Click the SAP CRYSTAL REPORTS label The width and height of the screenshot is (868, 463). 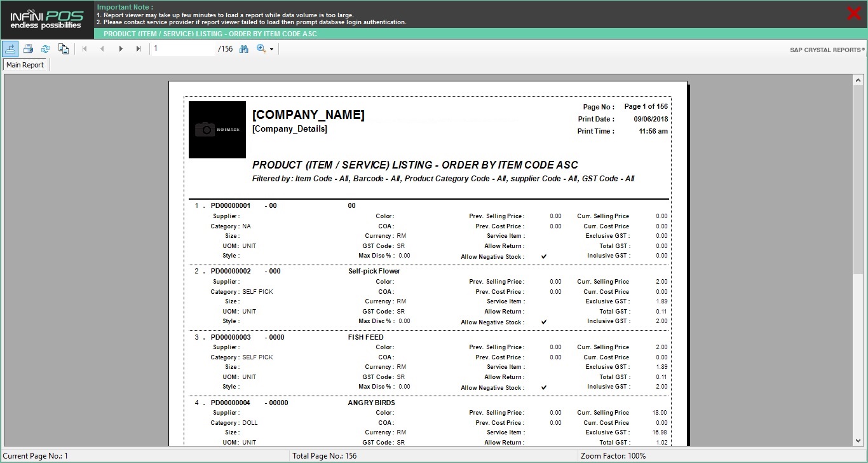pos(827,50)
